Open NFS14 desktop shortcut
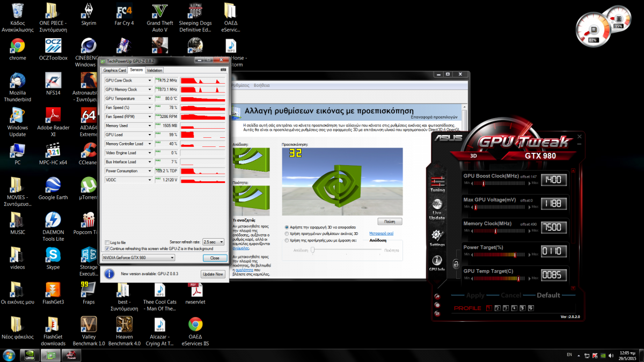The image size is (644, 362). (53, 84)
